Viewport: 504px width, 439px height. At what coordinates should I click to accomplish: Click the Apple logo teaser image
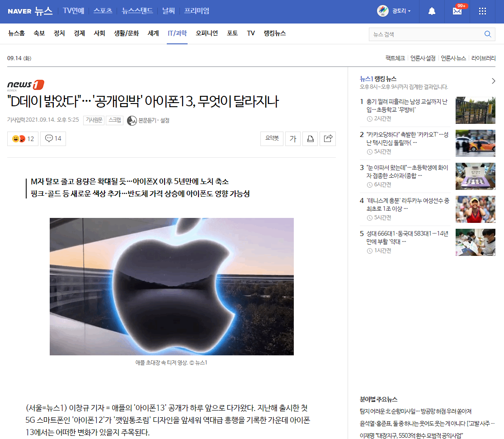click(172, 287)
